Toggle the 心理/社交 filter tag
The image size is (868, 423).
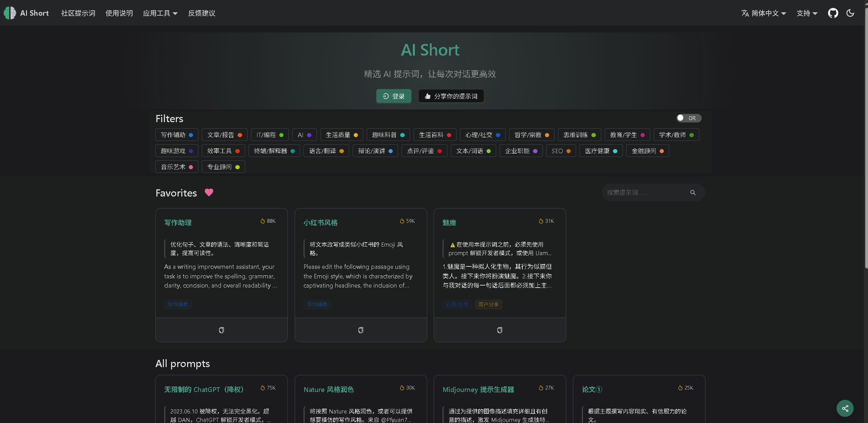pyautogui.click(x=482, y=135)
